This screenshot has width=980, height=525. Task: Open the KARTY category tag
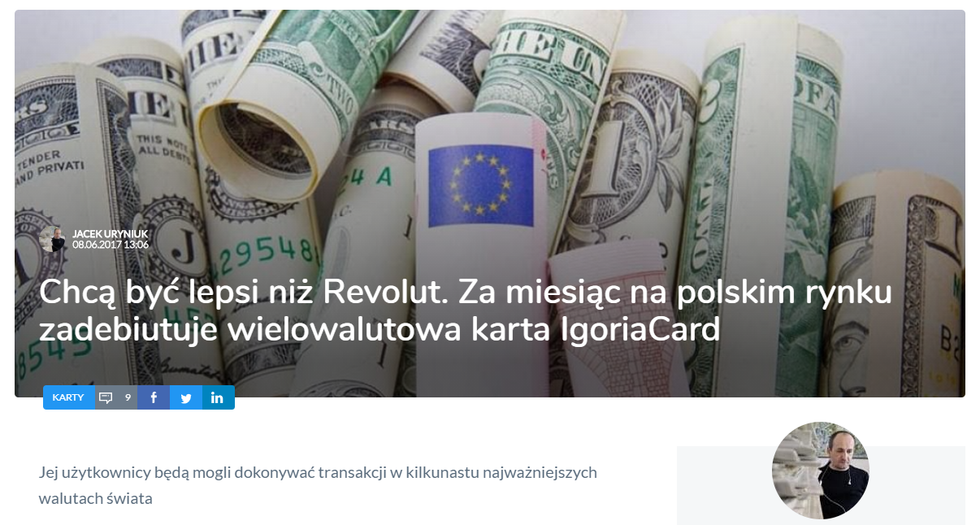point(68,397)
